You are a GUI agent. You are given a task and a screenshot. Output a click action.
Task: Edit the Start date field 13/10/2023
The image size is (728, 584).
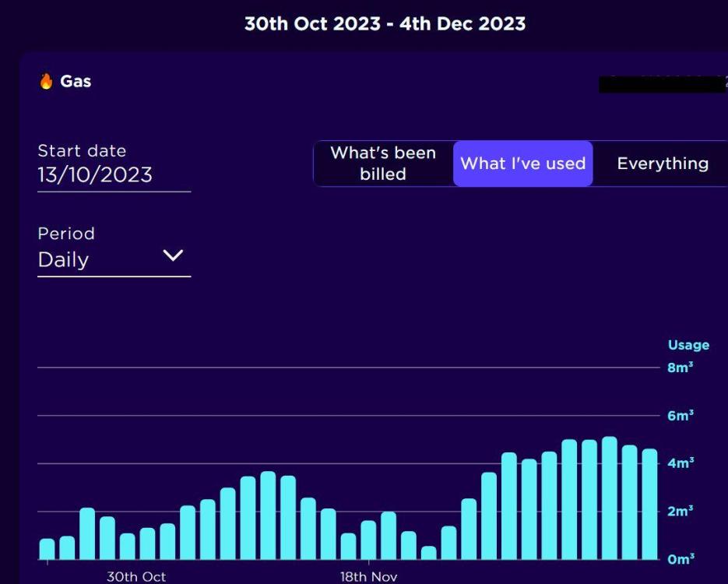114,175
